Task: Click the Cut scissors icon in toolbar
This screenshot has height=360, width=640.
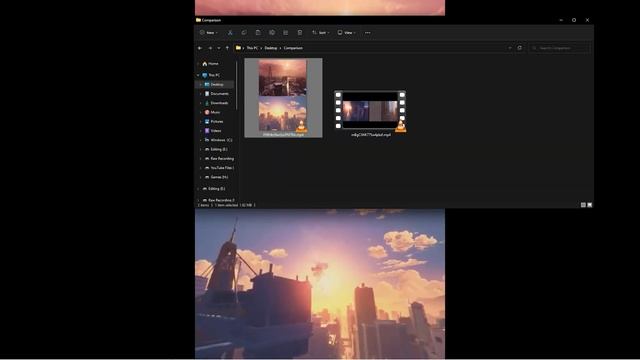Action: [230, 33]
